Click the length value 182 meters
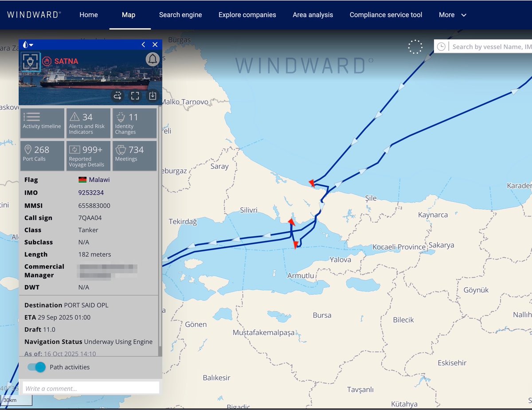Screen dimensions: 532x410 coord(94,254)
